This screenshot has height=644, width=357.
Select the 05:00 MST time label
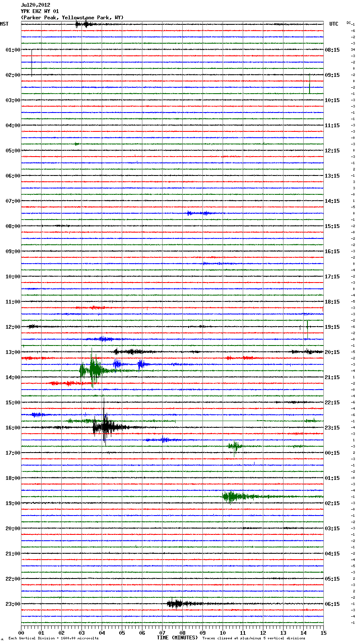13,151
